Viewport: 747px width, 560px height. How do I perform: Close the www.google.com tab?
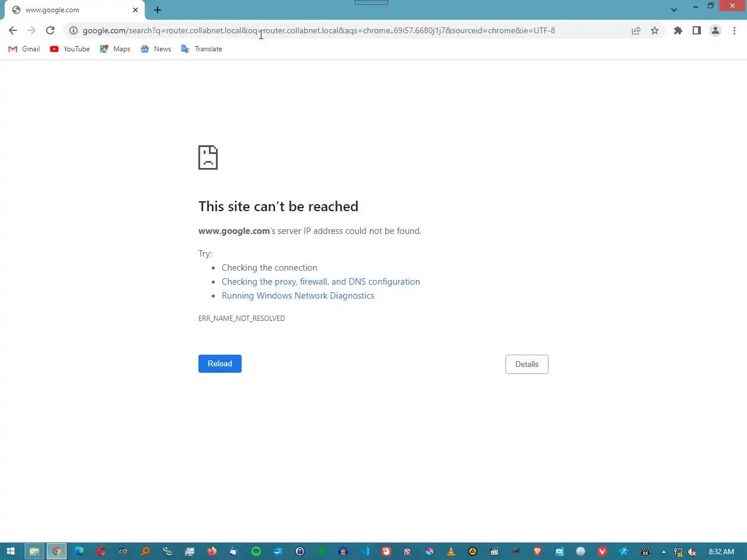click(135, 10)
